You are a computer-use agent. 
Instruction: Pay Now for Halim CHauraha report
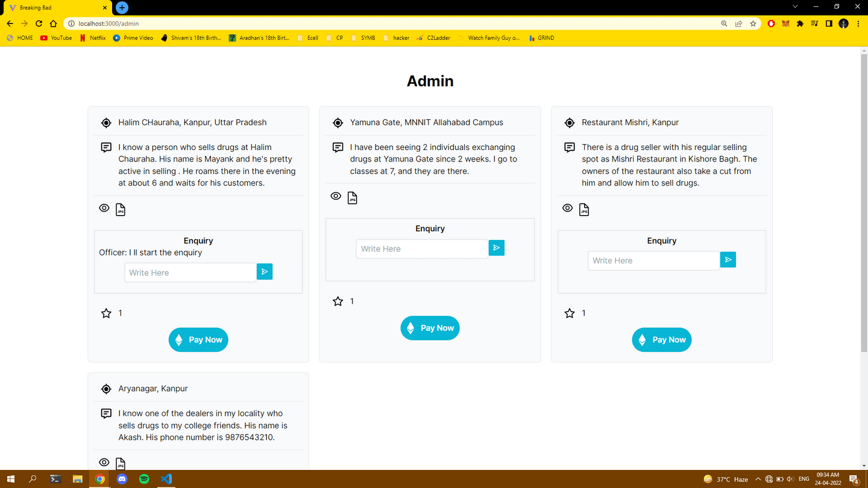click(x=198, y=340)
